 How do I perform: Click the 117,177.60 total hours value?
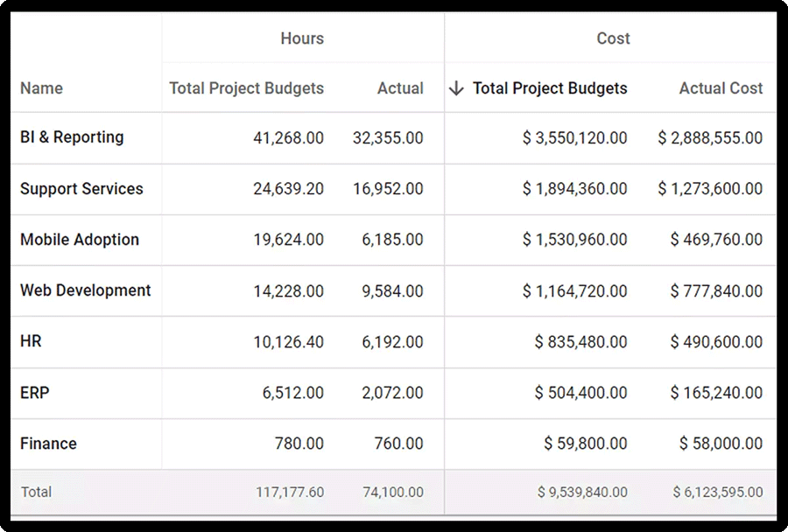[x=290, y=492]
